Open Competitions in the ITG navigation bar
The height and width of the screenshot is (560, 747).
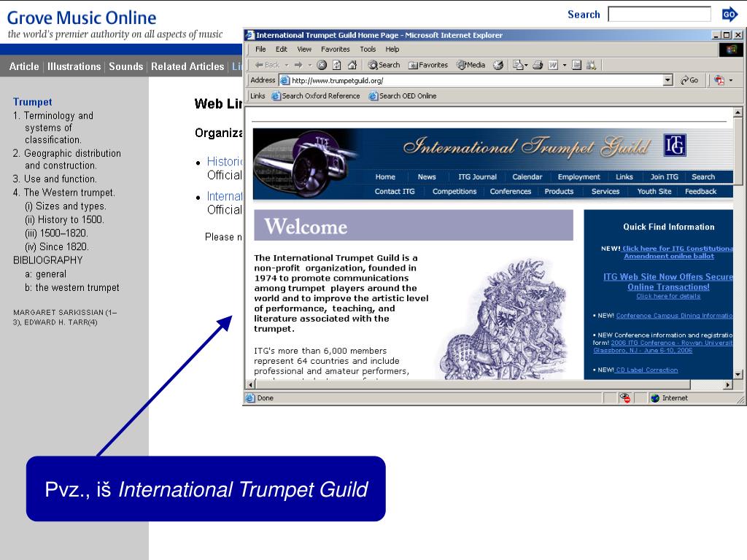454,192
